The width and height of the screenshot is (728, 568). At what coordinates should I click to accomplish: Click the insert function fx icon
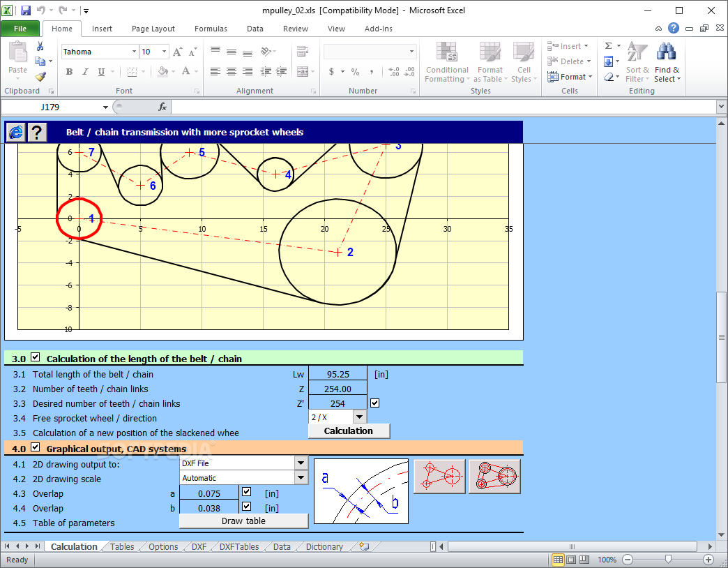click(162, 107)
